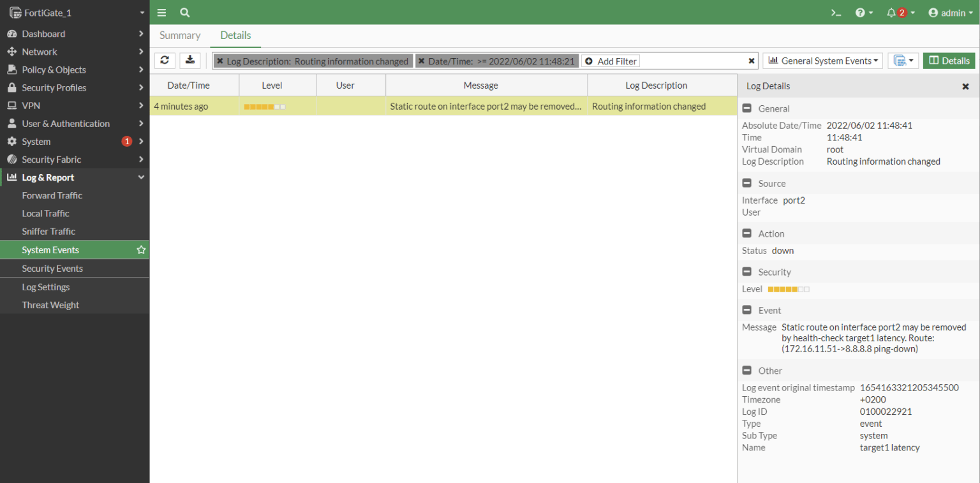The width and height of the screenshot is (980, 483).
Task: Click the favorite star on System Events
Action: coord(141,250)
